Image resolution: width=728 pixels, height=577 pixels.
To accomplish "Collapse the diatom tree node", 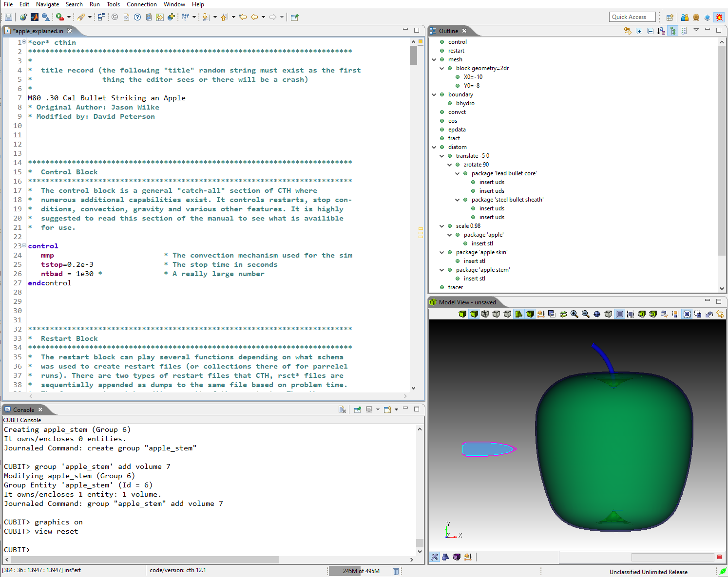I will click(434, 147).
